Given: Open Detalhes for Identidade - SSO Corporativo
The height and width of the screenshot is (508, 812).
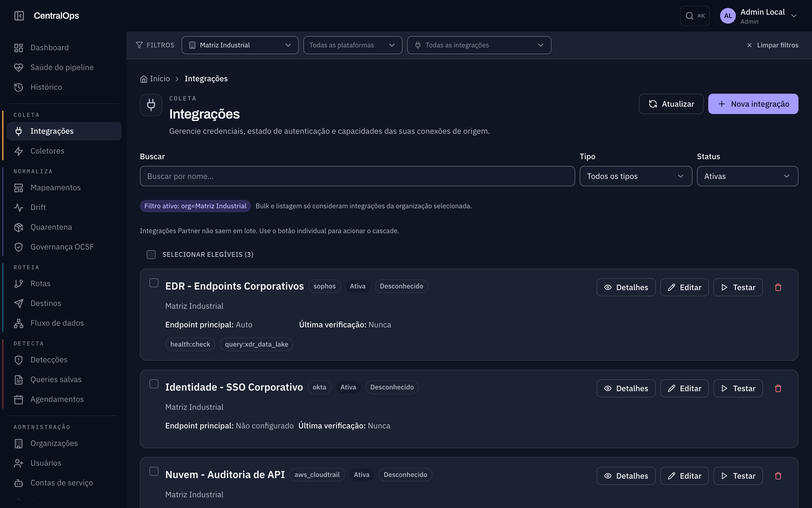Looking at the screenshot, I should [x=626, y=388].
